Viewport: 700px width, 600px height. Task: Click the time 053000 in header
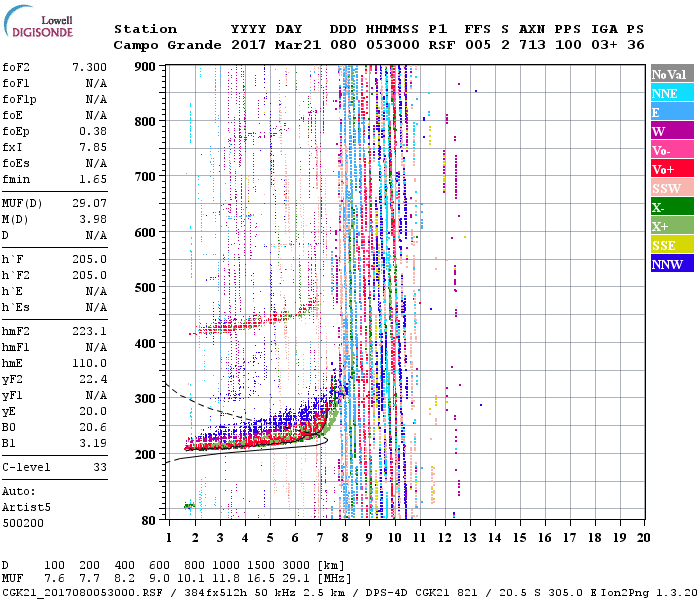pos(393,45)
